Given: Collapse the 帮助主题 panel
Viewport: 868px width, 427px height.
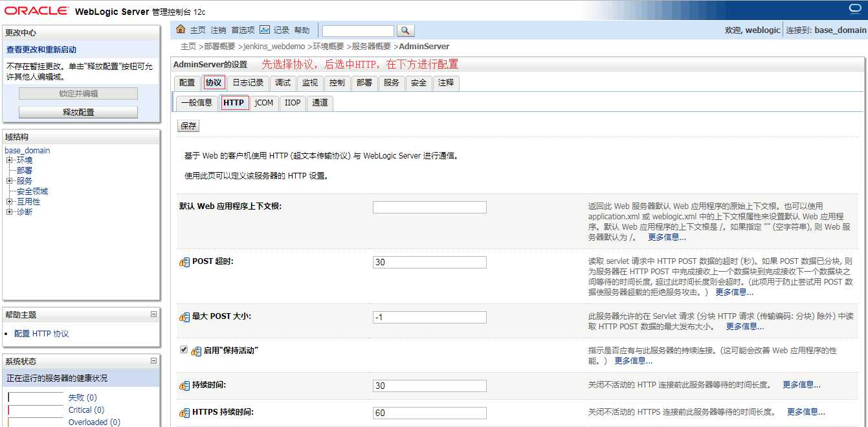Looking at the screenshot, I should click(x=153, y=314).
